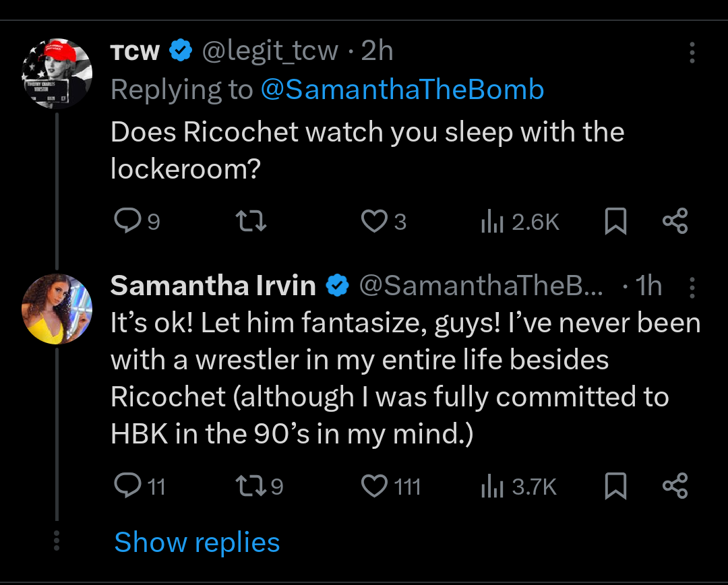Click Samantha Irvin's profile picture
This screenshot has width=728, height=585.
point(57,309)
